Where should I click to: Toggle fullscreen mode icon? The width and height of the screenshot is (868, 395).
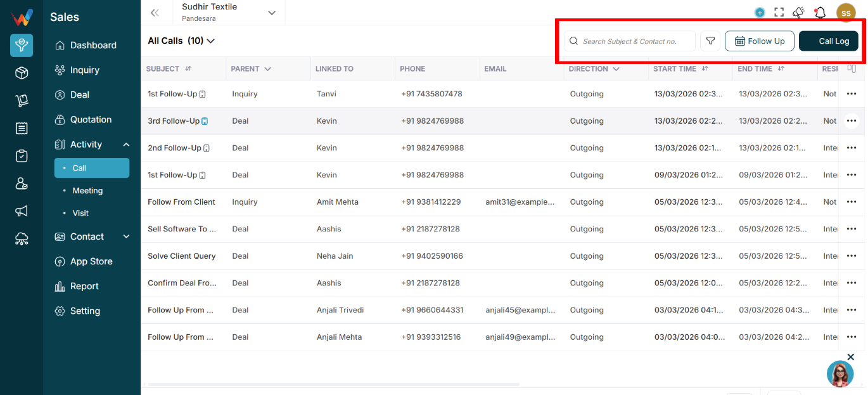click(779, 12)
